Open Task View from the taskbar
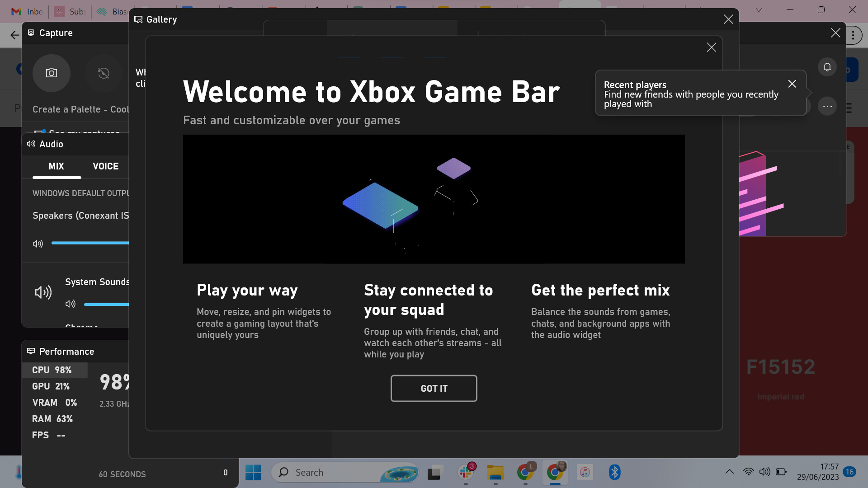 434,473
